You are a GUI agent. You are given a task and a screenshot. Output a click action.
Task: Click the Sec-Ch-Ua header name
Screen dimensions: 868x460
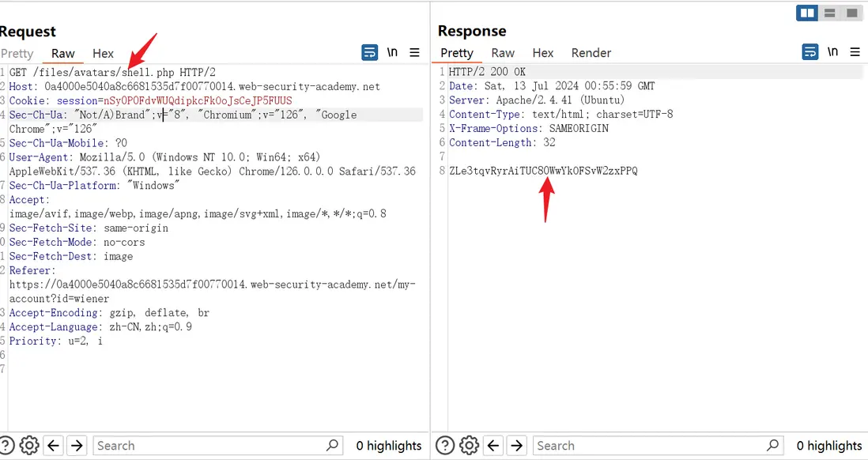pos(36,115)
